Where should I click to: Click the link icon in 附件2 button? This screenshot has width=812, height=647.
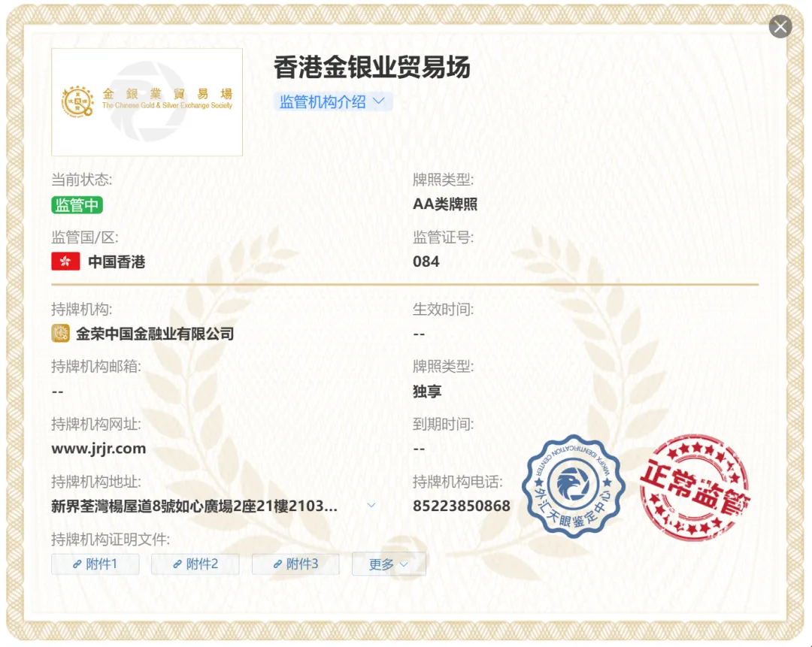177,564
